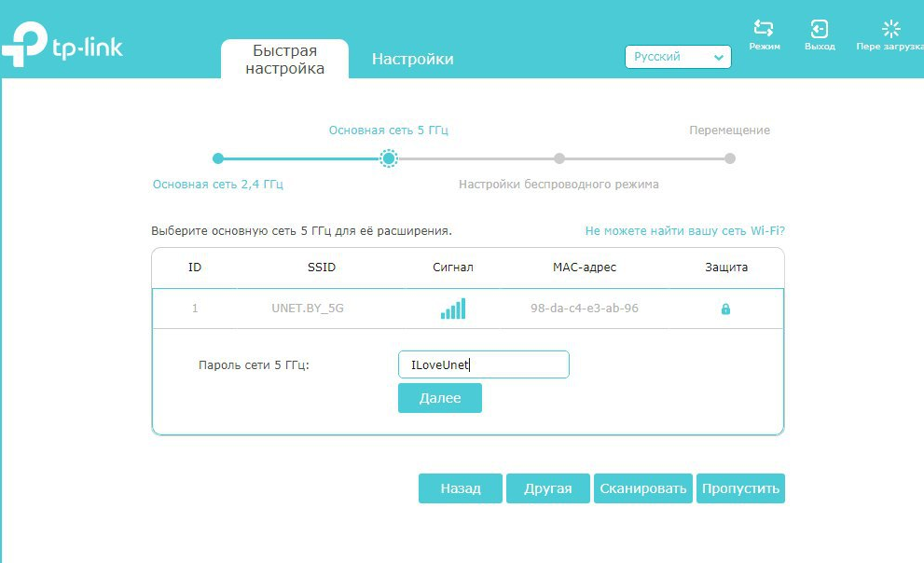Open "Не можете найти вашу сеть Wi-Fi?" link

691,230
